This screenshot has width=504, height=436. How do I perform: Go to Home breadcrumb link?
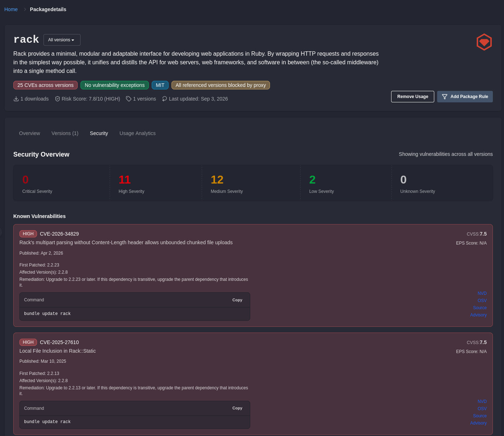[x=11, y=9]
